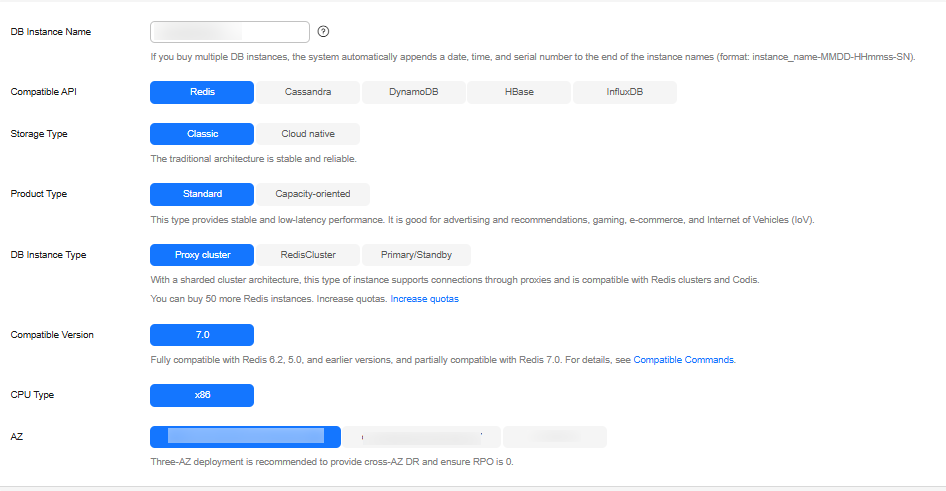The width and height of the screenshot is (946, 491).
Task: Click the Three-AZ deployment recommendation text
Action: (332, 461)
